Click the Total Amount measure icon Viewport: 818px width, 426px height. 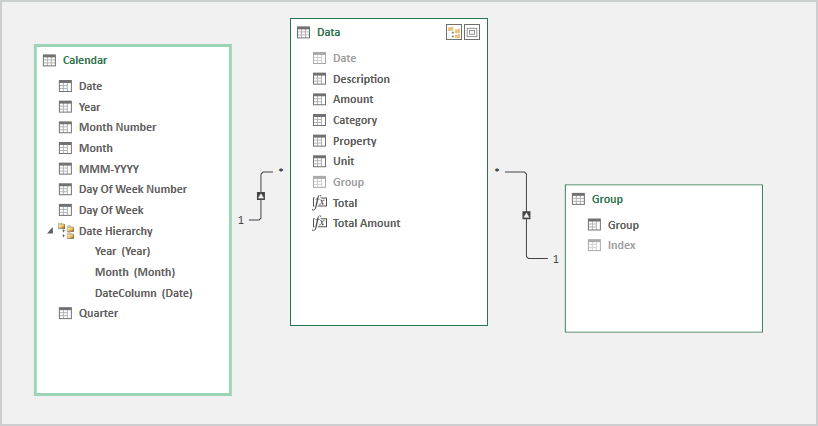pos(320,224)
